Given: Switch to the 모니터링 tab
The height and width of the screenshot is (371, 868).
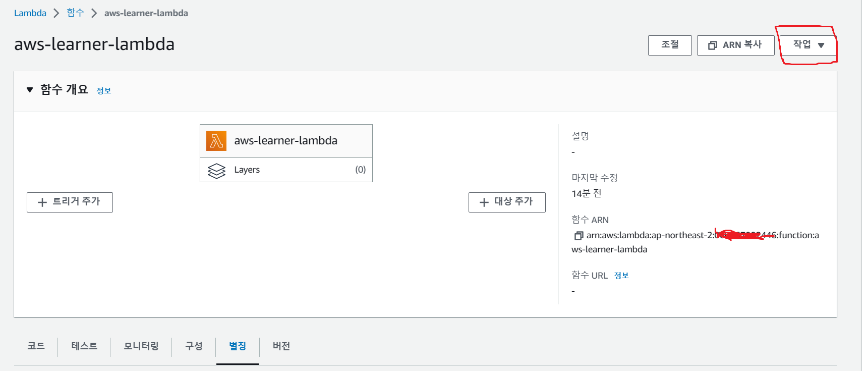Looking at the screenshot, I should [141, 346].
